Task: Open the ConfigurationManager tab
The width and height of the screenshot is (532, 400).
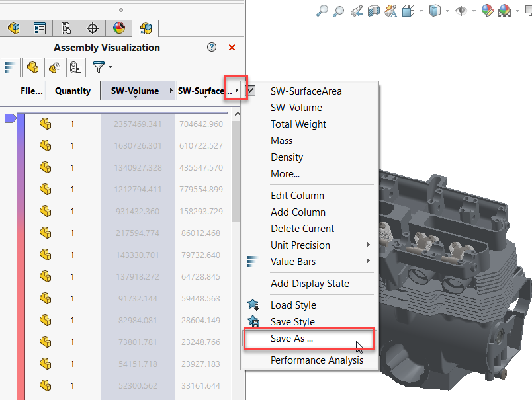Action: [66, 28]
